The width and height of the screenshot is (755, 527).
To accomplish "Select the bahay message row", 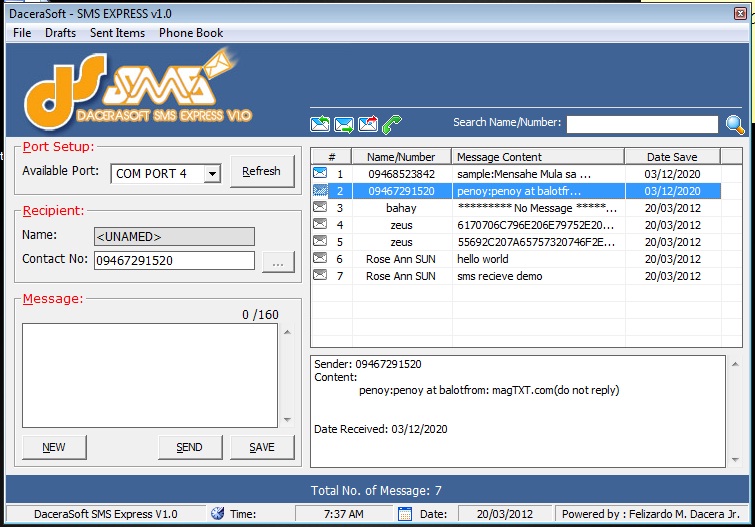I will [x=516, y=208].
